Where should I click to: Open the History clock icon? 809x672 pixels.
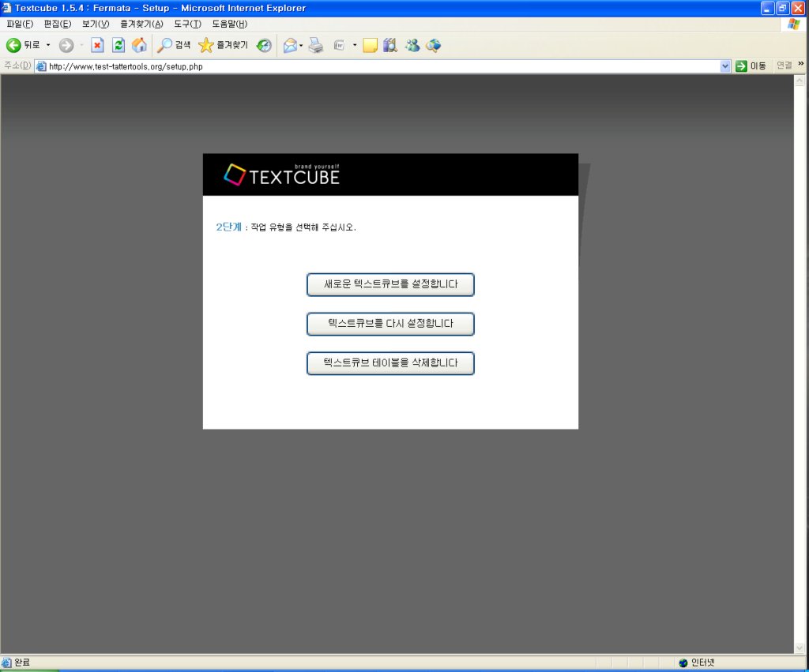(264, 45)
